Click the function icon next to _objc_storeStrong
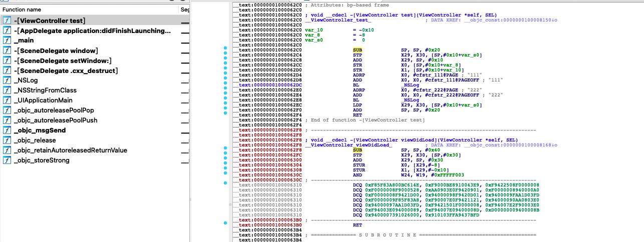 (7, 160)
